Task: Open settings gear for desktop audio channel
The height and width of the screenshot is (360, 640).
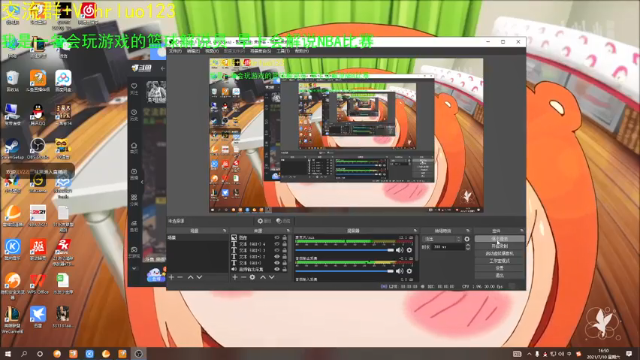Action: (409, 250)
